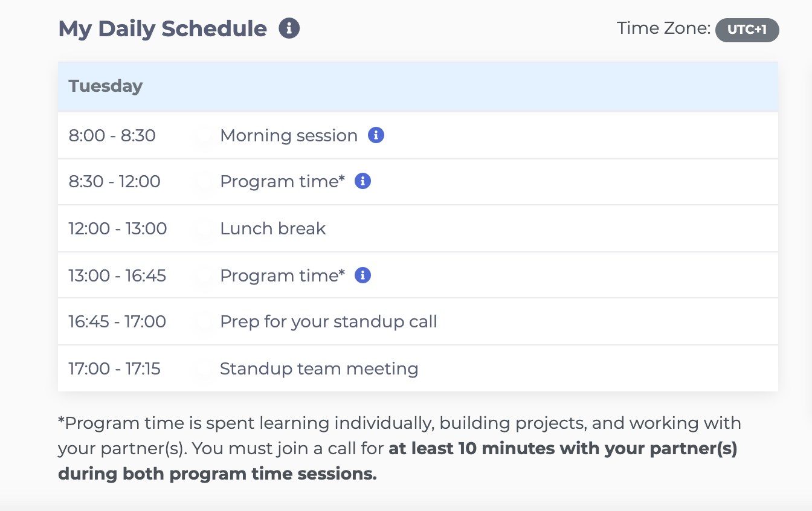
Task: Select the Tuesday header row
Action: (418, 86)
